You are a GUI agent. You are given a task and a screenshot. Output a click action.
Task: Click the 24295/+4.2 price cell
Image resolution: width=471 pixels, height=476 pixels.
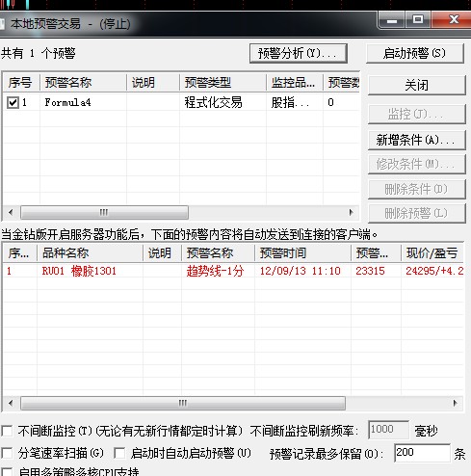(434, 271)
